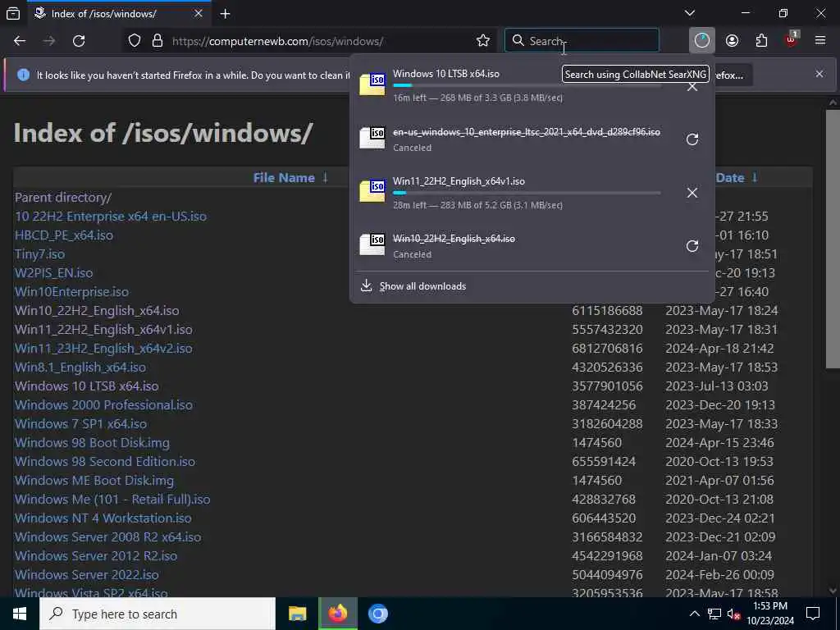Open the Windows Server 2022.iso link
840x630 pixels.
point(87,575)
